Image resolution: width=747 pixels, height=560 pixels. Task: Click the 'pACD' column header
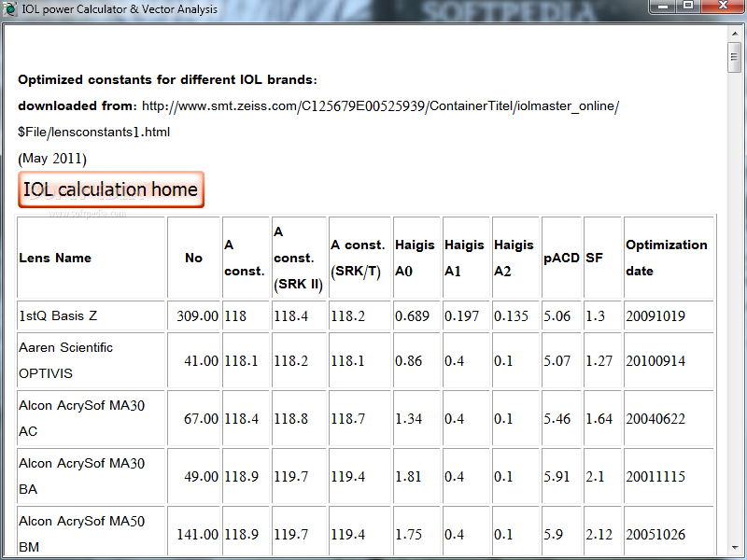(x=562, y=258)
